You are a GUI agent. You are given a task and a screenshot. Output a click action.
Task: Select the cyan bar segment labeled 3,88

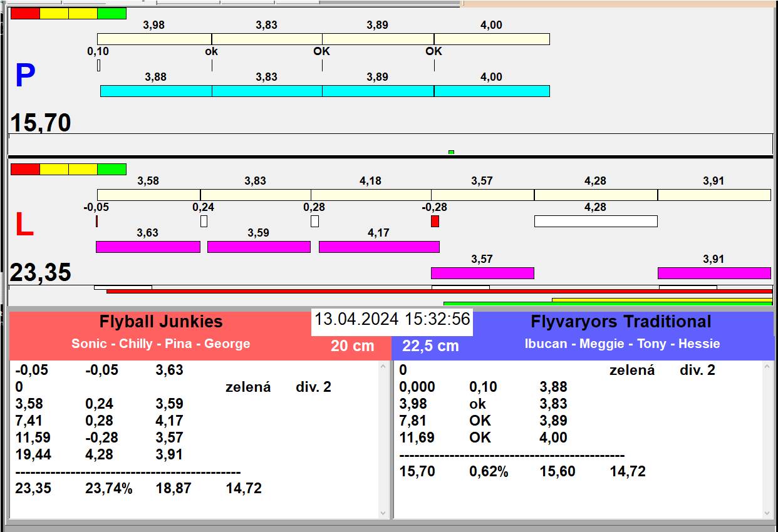click(156, 91)
